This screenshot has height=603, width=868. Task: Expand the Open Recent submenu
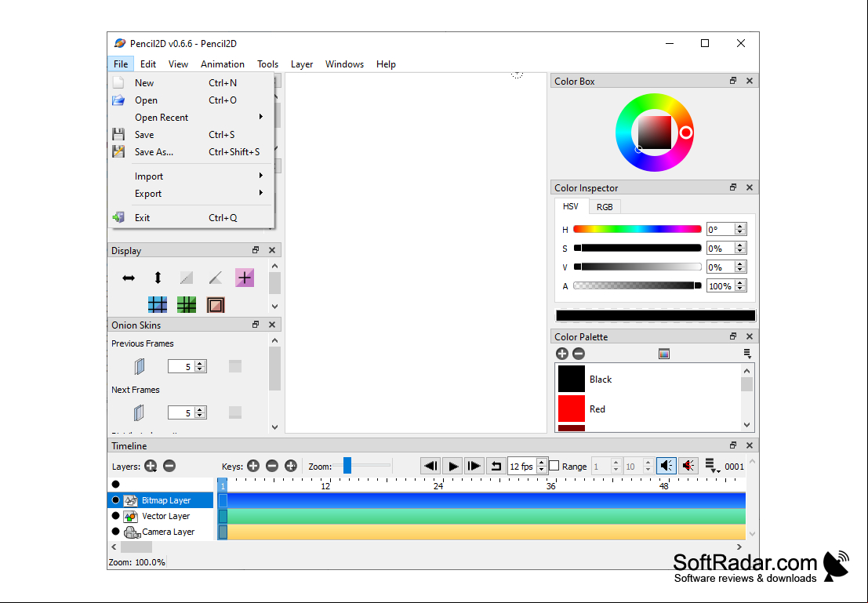[x=191, y=118]
